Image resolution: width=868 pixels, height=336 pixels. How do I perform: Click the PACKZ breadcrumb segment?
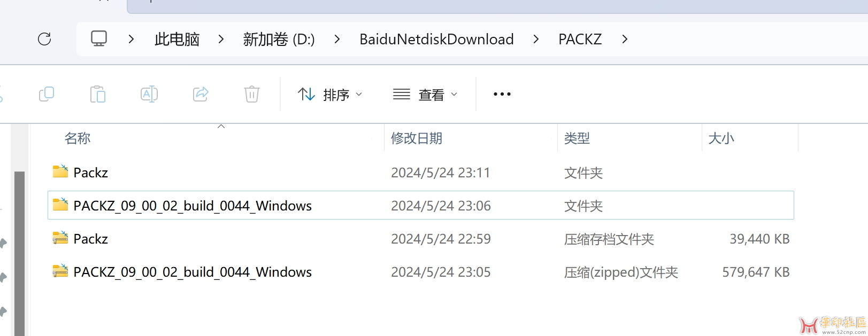(x=580, y=39)
